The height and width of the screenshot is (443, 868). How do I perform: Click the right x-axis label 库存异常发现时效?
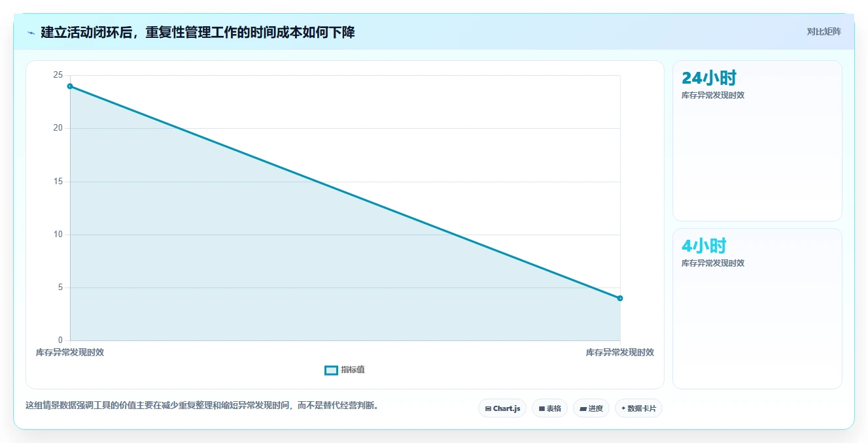coord(620,352)
